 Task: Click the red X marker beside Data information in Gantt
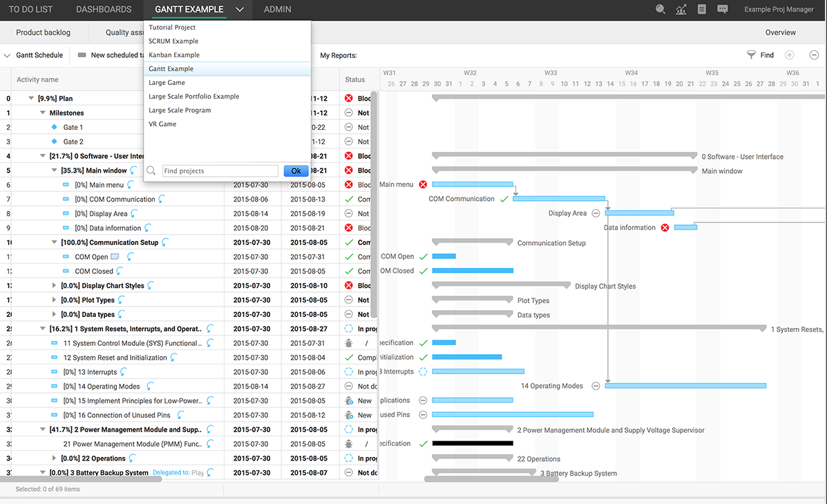click(665, 228)
